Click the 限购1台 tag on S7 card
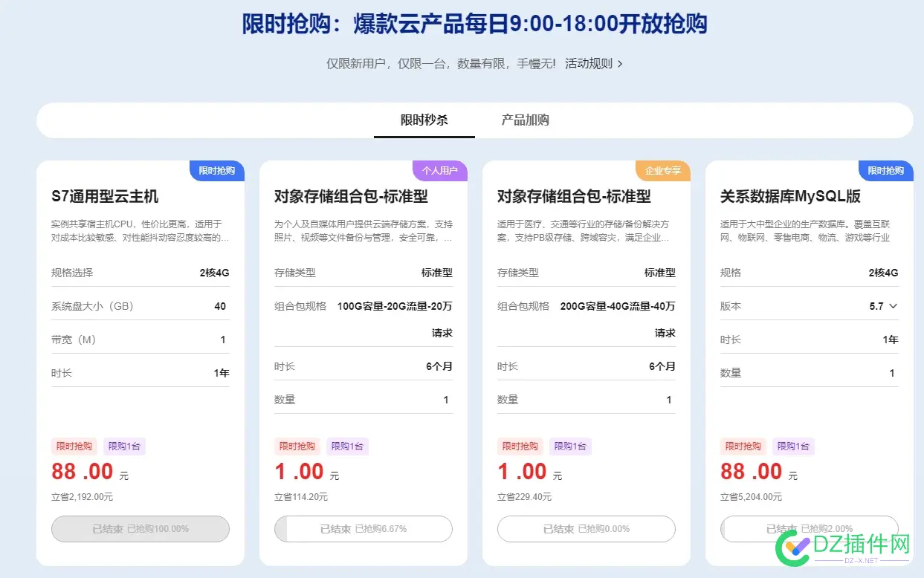The width and height of the screenshot is (924, 578). (x=124, y=447)
